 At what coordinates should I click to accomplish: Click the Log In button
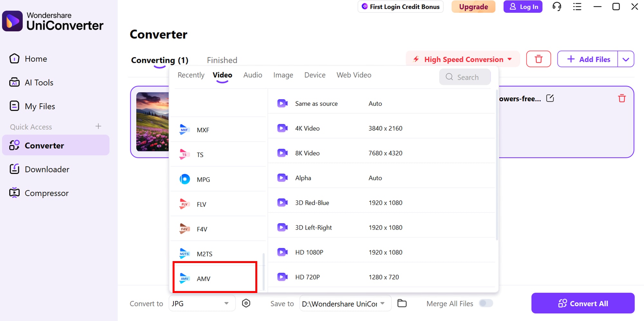(523, 7)
